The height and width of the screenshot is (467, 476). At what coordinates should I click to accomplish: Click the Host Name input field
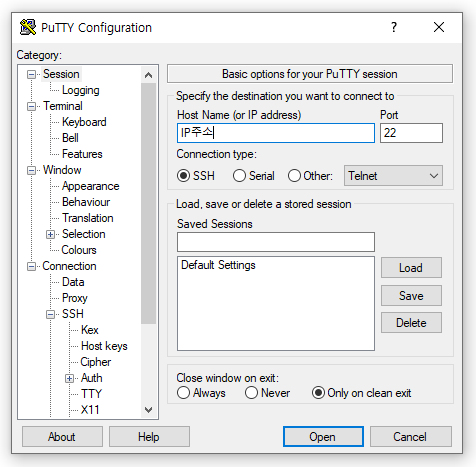coord(276,133)
